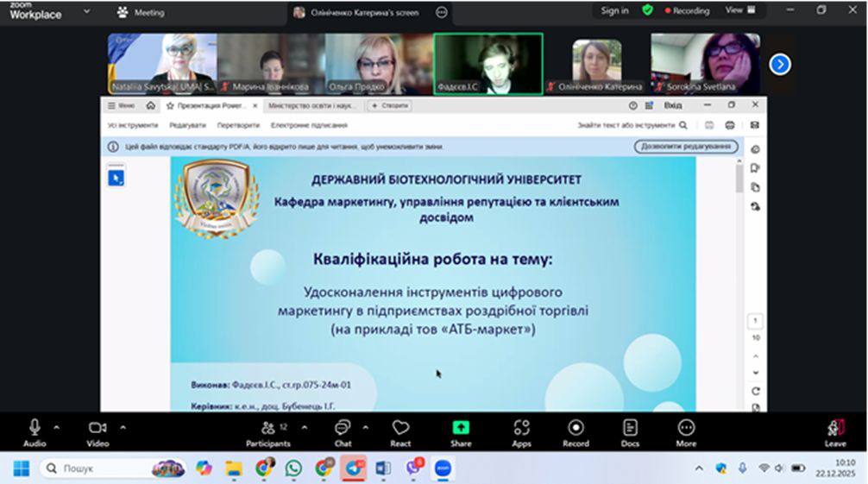Viewport: 868px width, 484px height.
Task: Open the More options icon
Action: tap(686, 429)
